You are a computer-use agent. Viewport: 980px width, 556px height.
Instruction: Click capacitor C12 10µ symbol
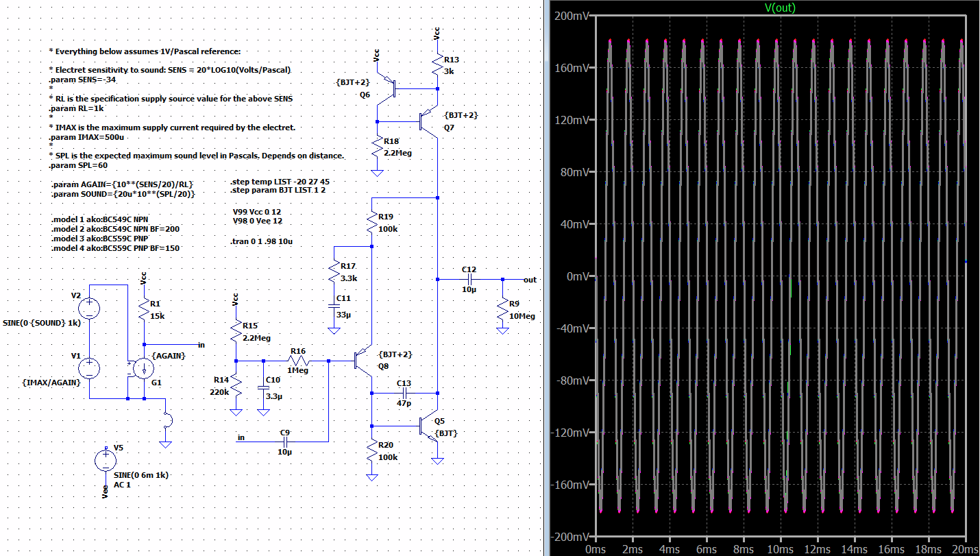tap(470, 279)
